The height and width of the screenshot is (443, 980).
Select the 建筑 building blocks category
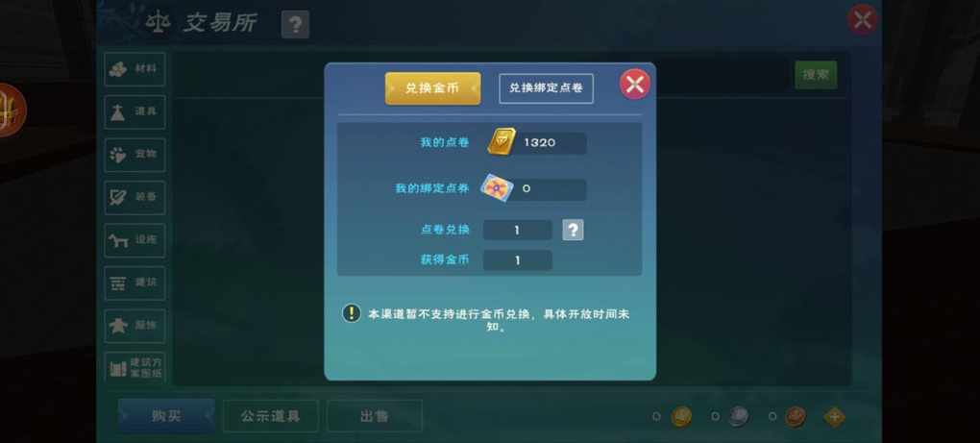[x=135, y=283]
